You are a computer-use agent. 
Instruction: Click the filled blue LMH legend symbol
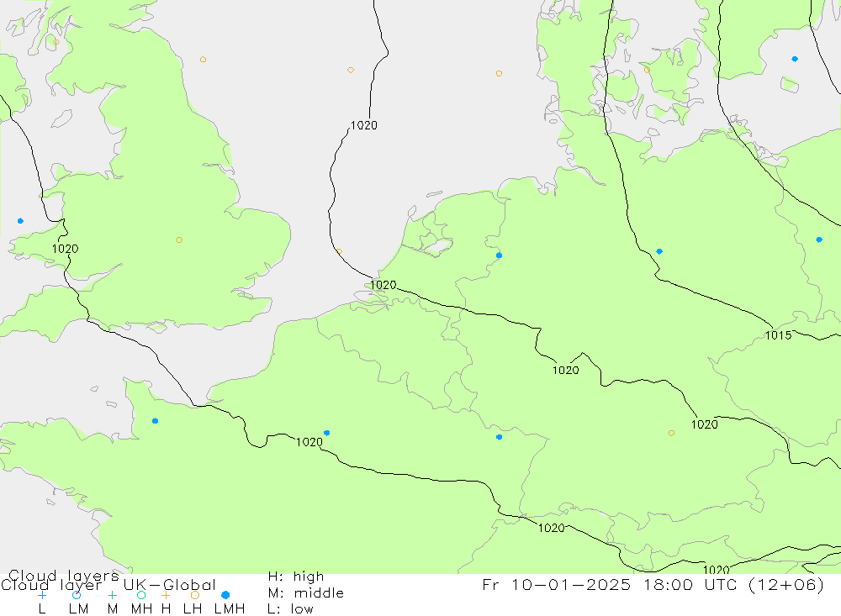[225, 595]
